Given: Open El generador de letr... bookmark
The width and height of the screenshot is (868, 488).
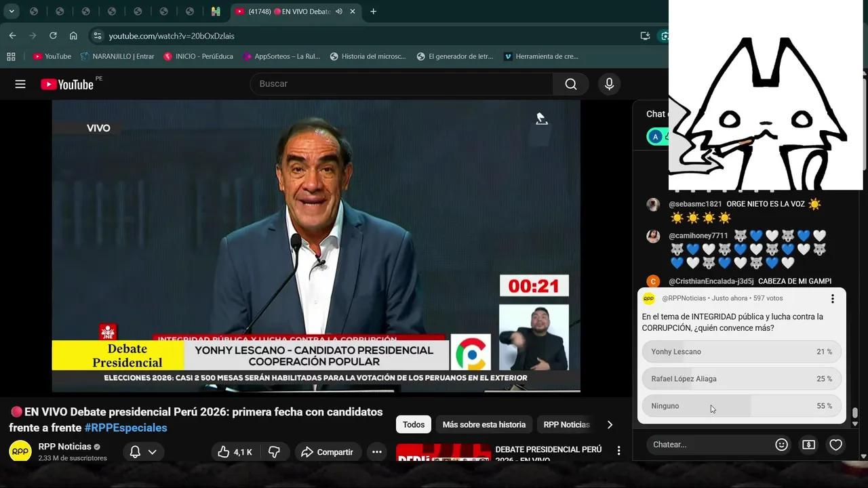Looking at the screenshot, I should 455,56.
